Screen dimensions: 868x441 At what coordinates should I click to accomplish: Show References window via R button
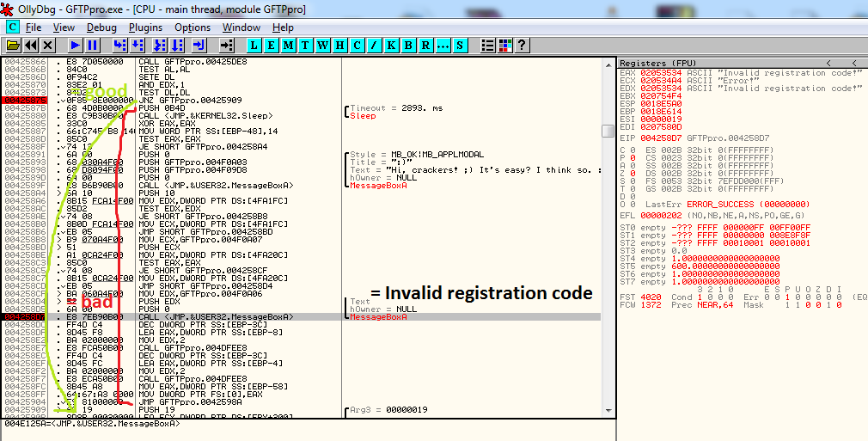(425, 45)
